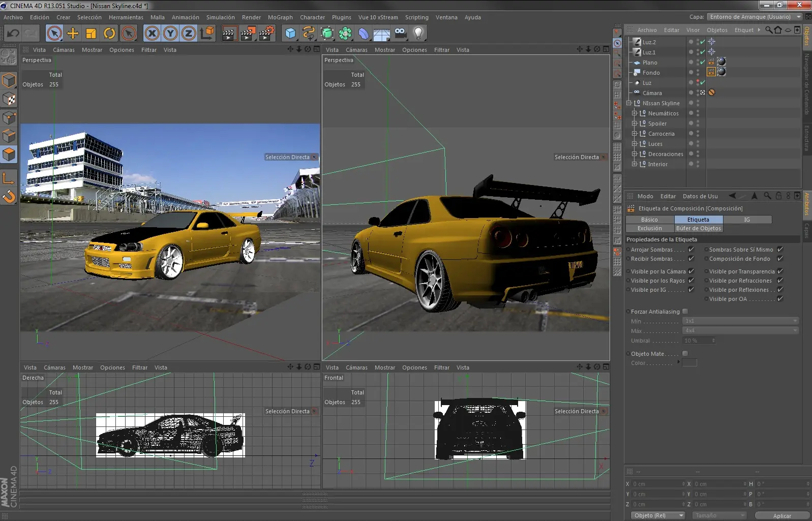
Task: Open the Render menu
Action: 251,17
